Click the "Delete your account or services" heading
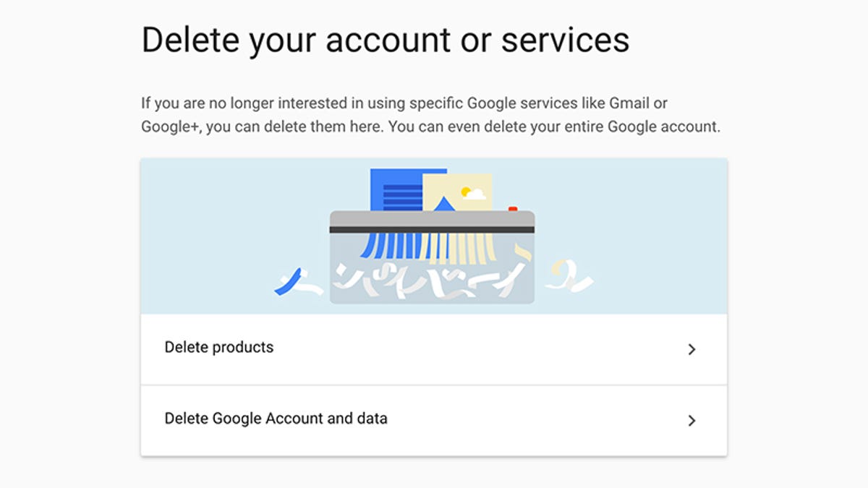Image resolution: width=868 pixels, height=488 pixels. (386, 40)
